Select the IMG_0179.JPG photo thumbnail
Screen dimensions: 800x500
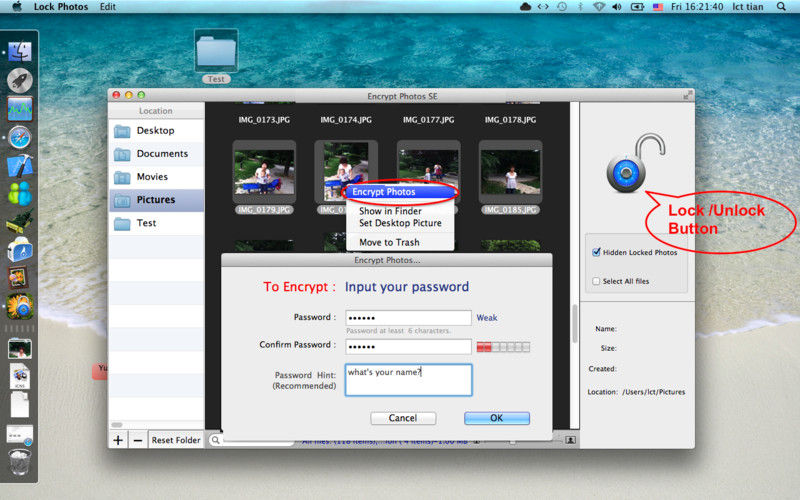tap(264, 172)
